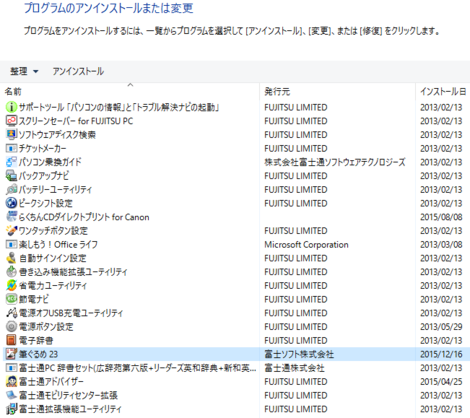Click the 電子辞書 book icon
This screenshot has width=470, height=418.
11,340
